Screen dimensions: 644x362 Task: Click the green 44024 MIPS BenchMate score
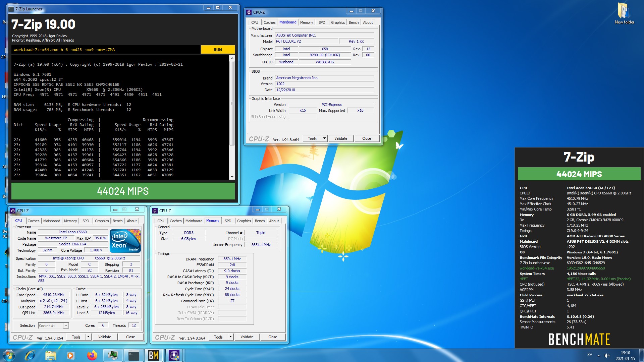click(579, 174)
